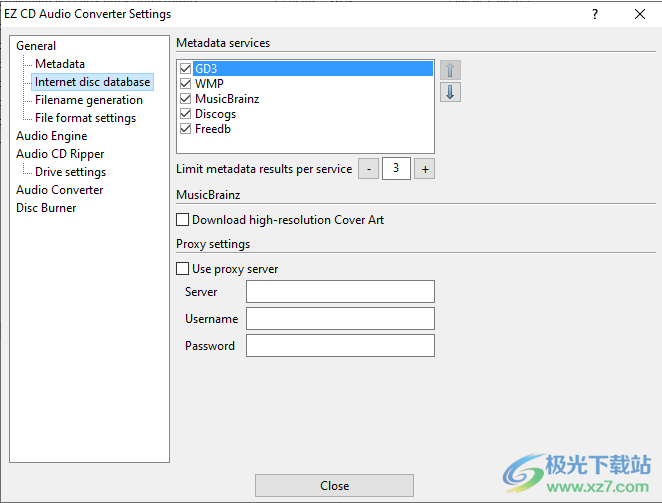Decrease metadata results limit with minus
The width and height of the screenshot is (662, 503).
click(x=369, y=169)
